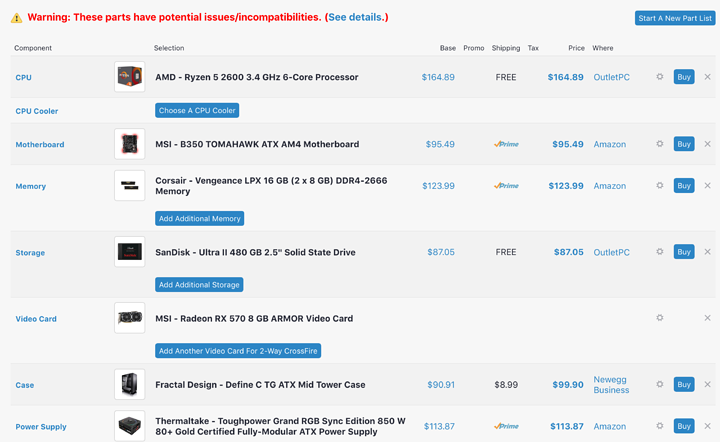Viewport: 720px width, 442px height.
Task: Click the Start A New Part List button
Action: tap(674, 18)
